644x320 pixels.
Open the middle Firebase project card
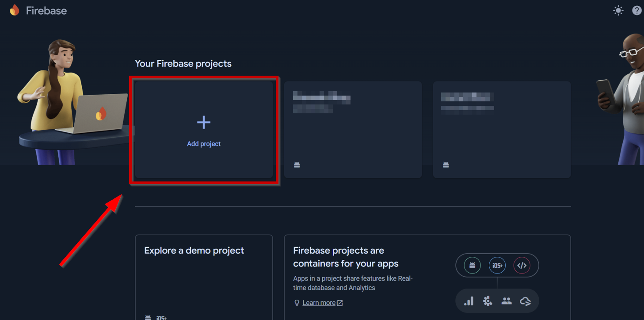[353, 129]
